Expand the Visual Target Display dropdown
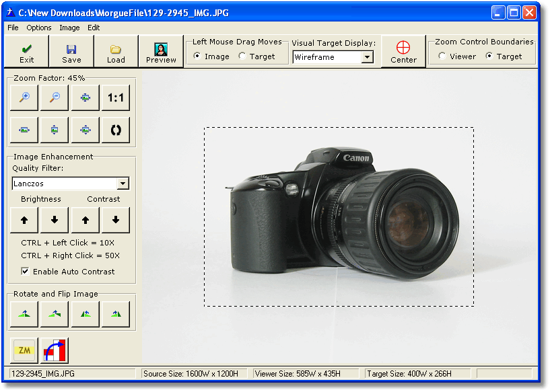This screenshot has width=550, height=392. coord(367,56)
